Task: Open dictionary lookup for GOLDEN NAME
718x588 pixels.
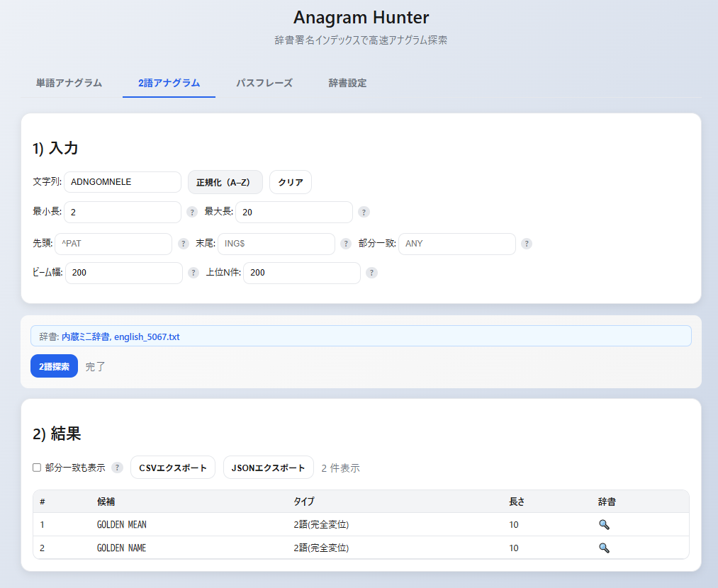Action: tap(604, 548)
